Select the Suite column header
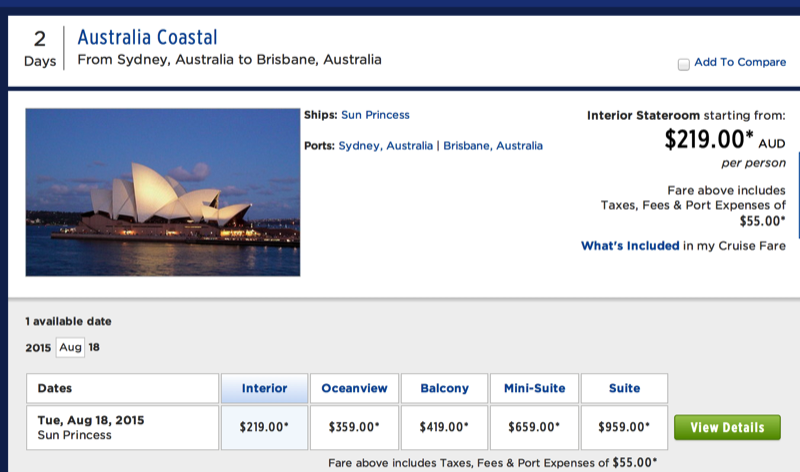 (x=623, y=388)
